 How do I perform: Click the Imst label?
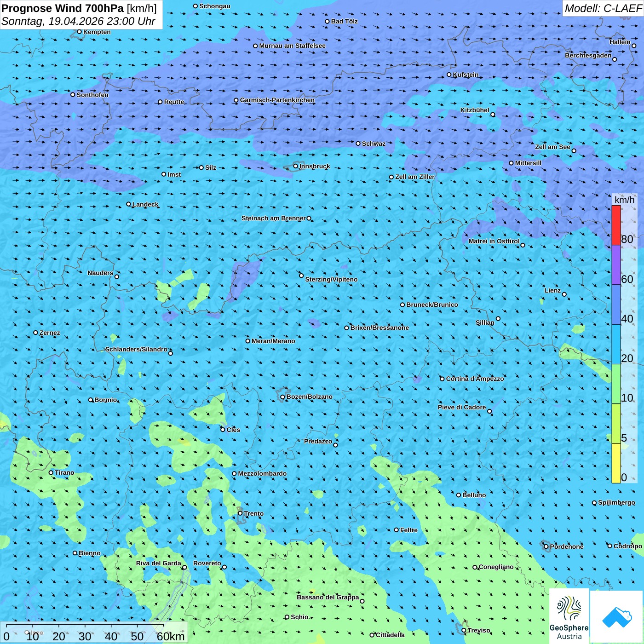pyautogui.click(x=174, y=174)
